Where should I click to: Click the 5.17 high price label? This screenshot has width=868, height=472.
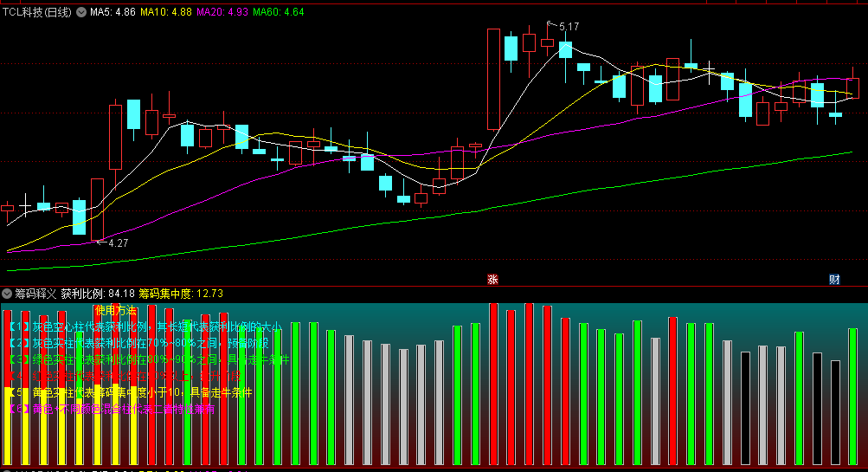pyautogui.click(x=569, y=27)
